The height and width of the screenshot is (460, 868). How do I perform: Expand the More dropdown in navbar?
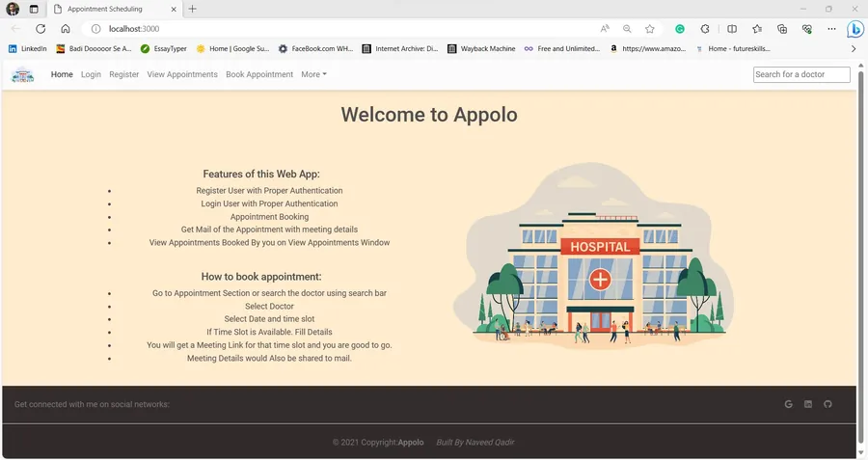click(313, 74)
